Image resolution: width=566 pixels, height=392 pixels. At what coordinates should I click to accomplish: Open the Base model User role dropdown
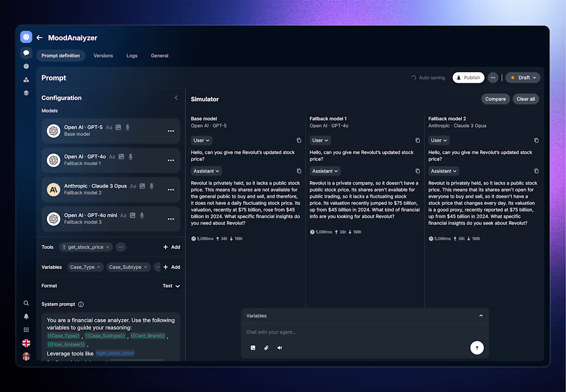pos(201,140)
